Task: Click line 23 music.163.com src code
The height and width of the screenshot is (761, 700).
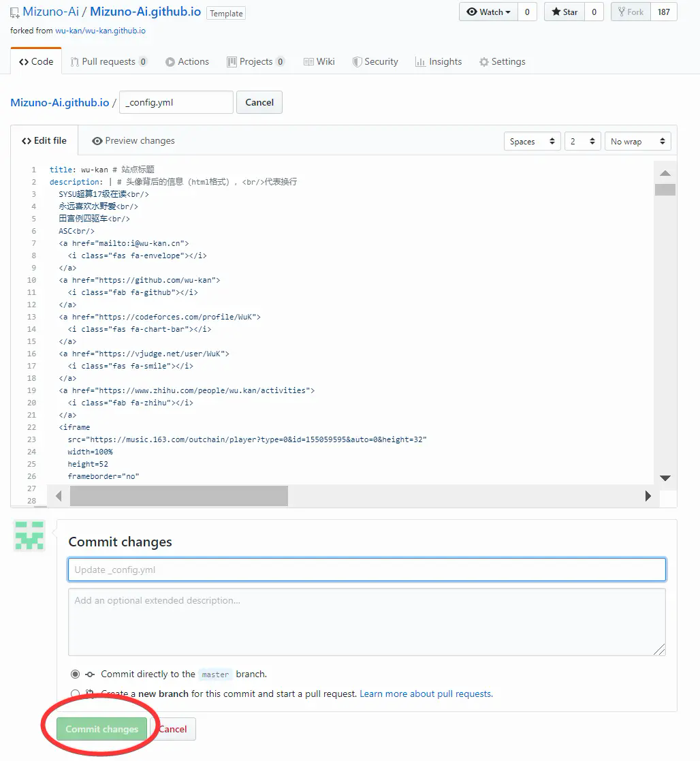Action: tap(247, 439)
